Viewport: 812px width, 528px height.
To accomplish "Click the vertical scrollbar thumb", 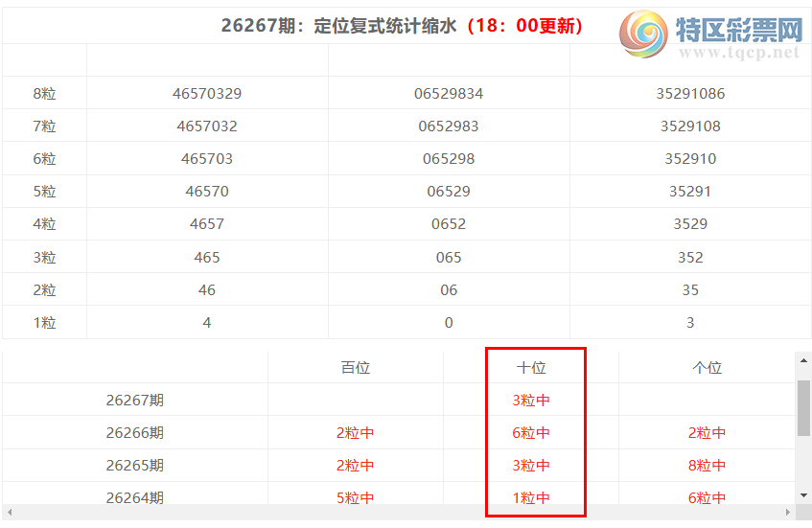I will [803, 408].
